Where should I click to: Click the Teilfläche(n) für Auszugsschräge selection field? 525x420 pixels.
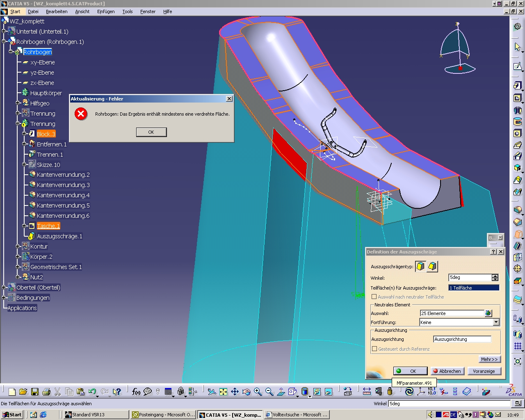pyautogui.click(x=474, y=288)
